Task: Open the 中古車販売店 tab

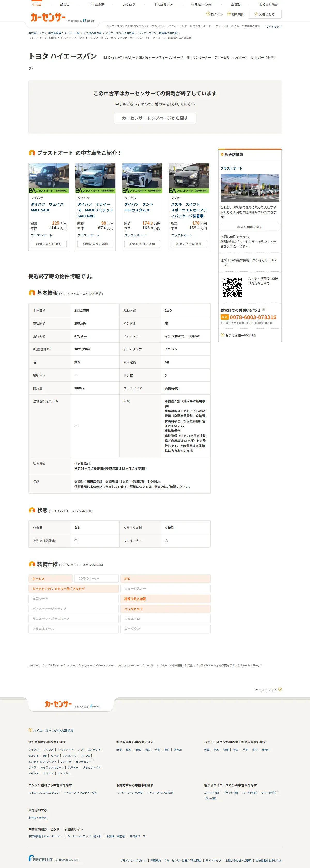Action: [163, 5]
